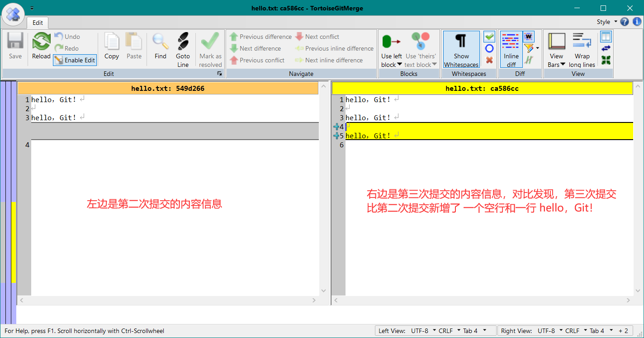Toggle Enable Edit button
644x338 pixels.
[x=75, y=60]
